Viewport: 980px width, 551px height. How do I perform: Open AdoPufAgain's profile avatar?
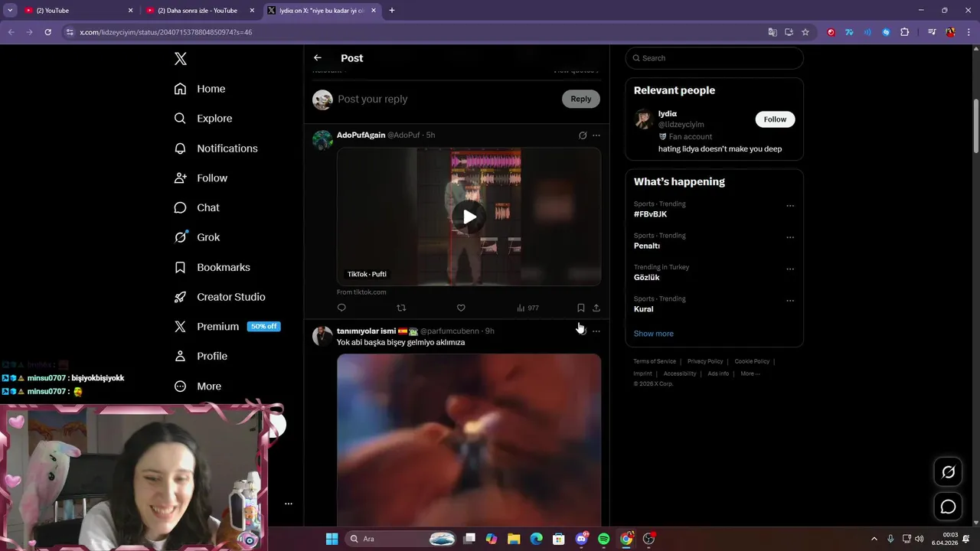pos(322,140)
